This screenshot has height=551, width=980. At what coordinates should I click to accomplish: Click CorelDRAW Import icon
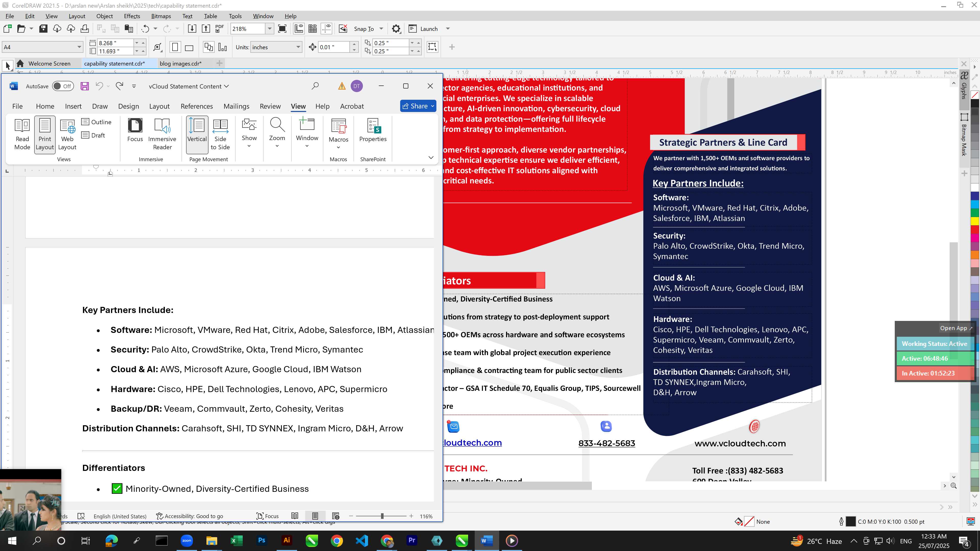192,29
